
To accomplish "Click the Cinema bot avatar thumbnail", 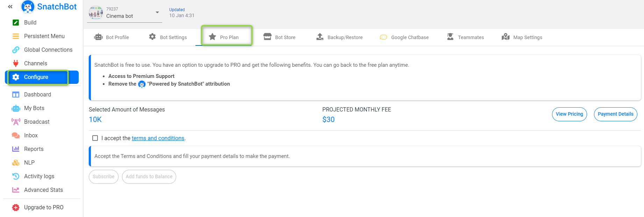I will coord(95,13).
